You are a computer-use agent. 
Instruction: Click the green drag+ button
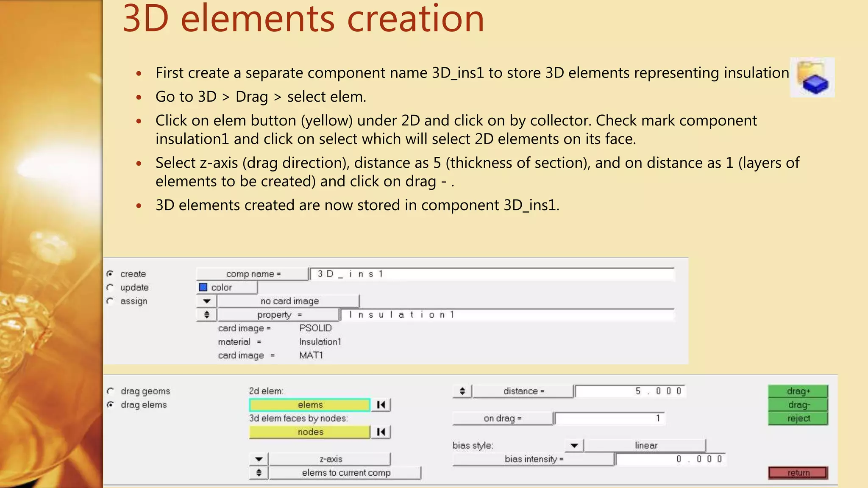point(798,391)
